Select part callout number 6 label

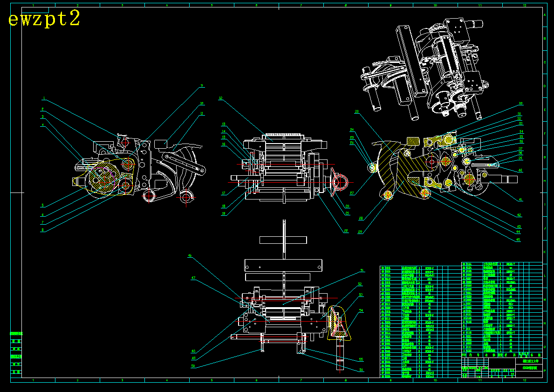click(x=43, y=215)
